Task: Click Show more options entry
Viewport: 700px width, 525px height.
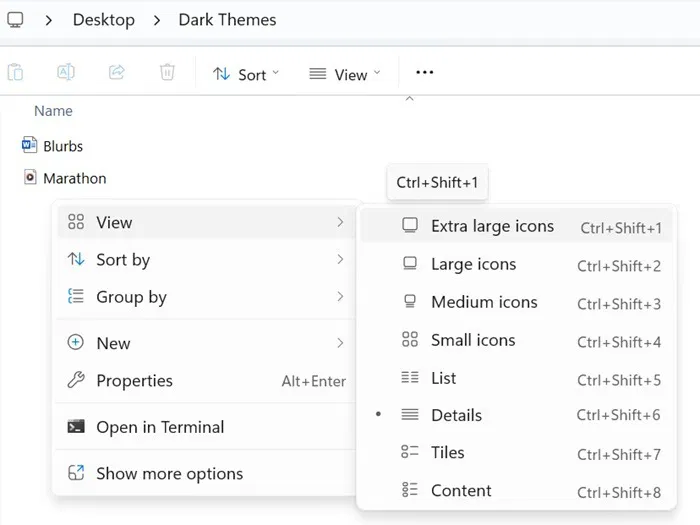Action: 169,474
